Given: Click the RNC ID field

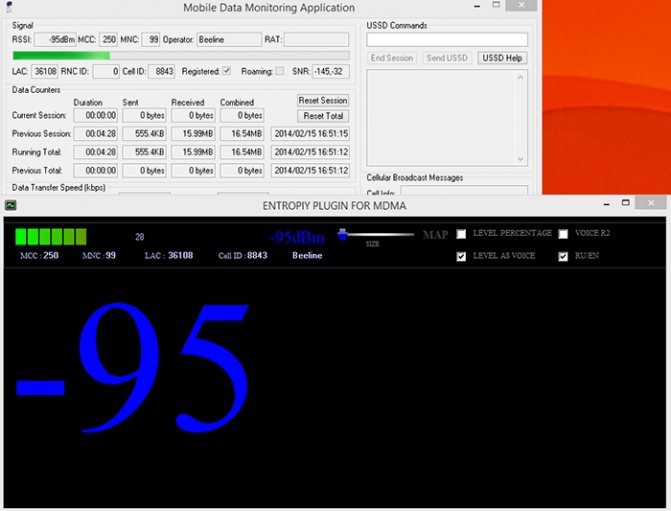Looking at the screenshot, I should pos(106,71).
